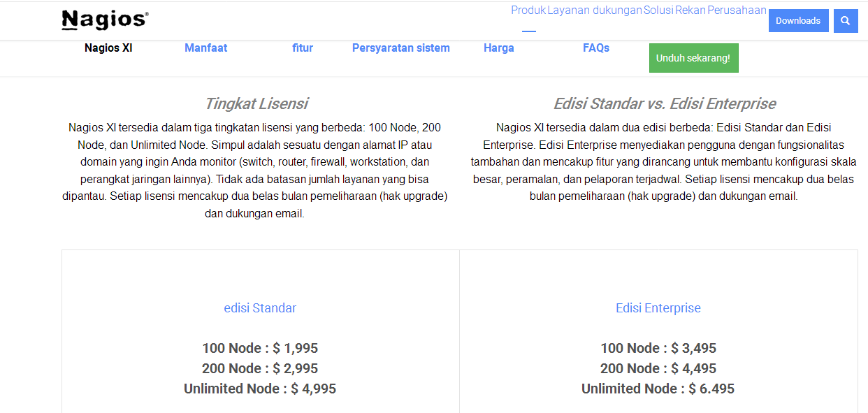Click the Unlimited Node $ 6.495 price
The height and width of the screenshot is (413, 868).
[658, 389]
